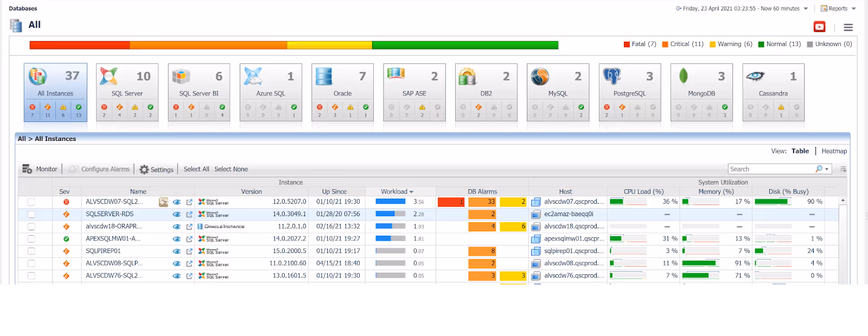Filter MySQL by normal status icon
Image resolution: width=868 pixels, height=336 pixels.
581,107
